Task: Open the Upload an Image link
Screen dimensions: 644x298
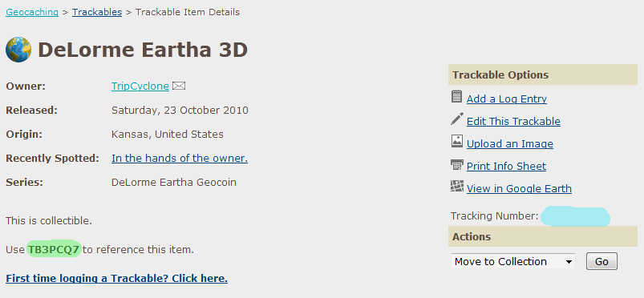Action: pos(510,144)
